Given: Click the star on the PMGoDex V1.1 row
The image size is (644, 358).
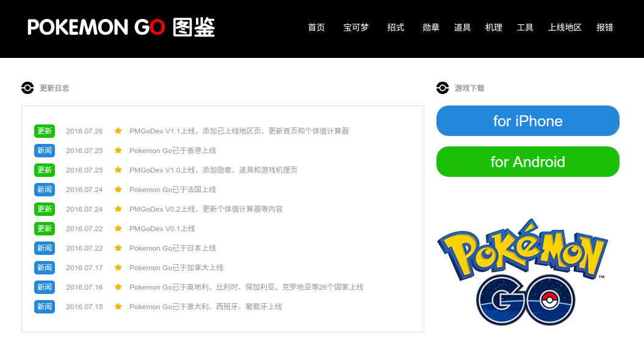Looking at the screenshot, I should (118, 131).
